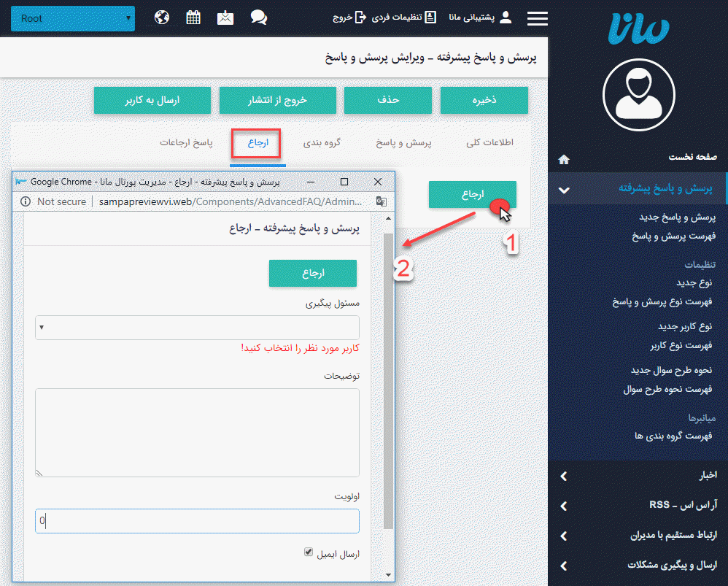Image resolution: width=728 pixels, height=586 pixels.
Task: Click the profile avatar image
Action: 638,95
